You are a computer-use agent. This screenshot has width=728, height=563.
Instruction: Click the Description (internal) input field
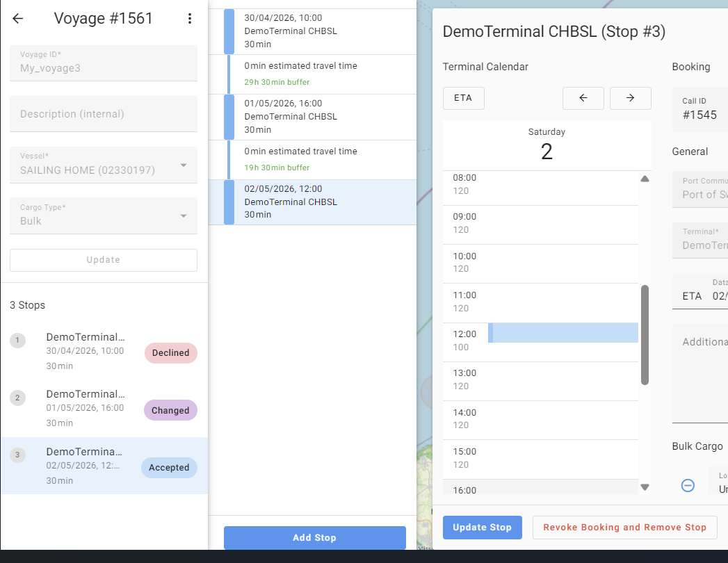click(104, 114)
